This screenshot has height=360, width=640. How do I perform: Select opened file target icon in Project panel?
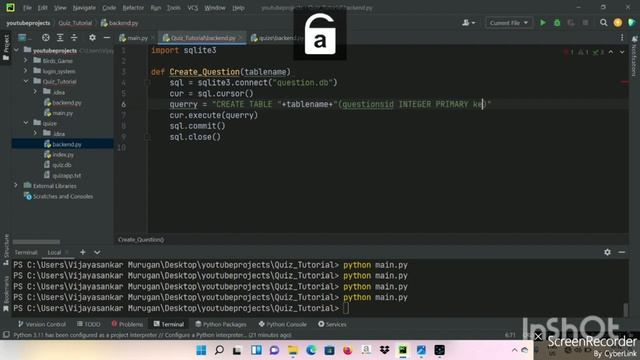46,38
